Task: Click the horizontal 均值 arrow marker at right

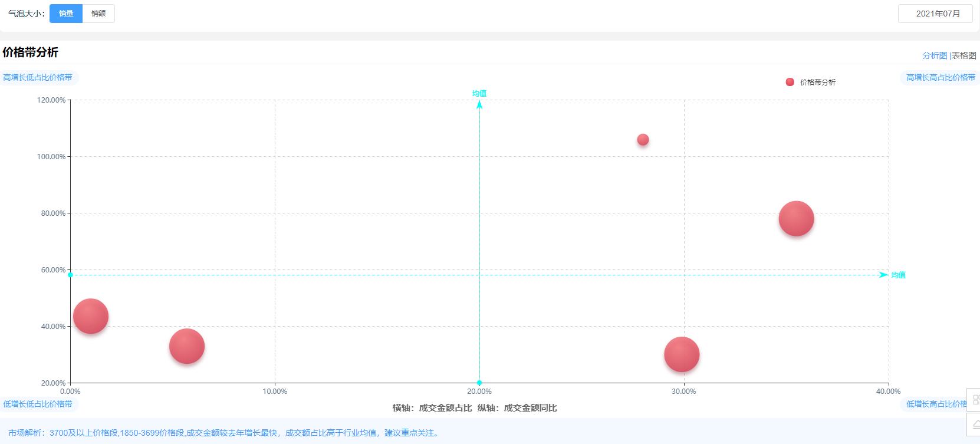Action: click(884, 275)
